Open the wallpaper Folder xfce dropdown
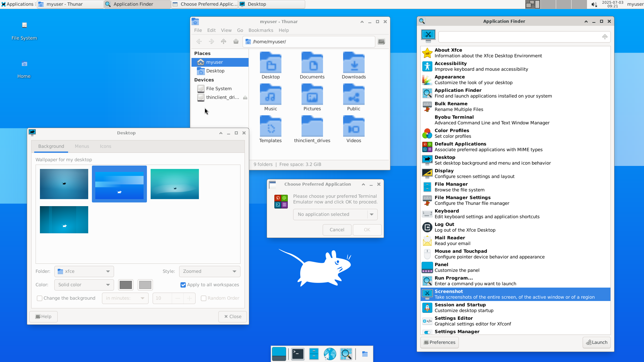Screen dimensions: 644x362 click(84, 271)
